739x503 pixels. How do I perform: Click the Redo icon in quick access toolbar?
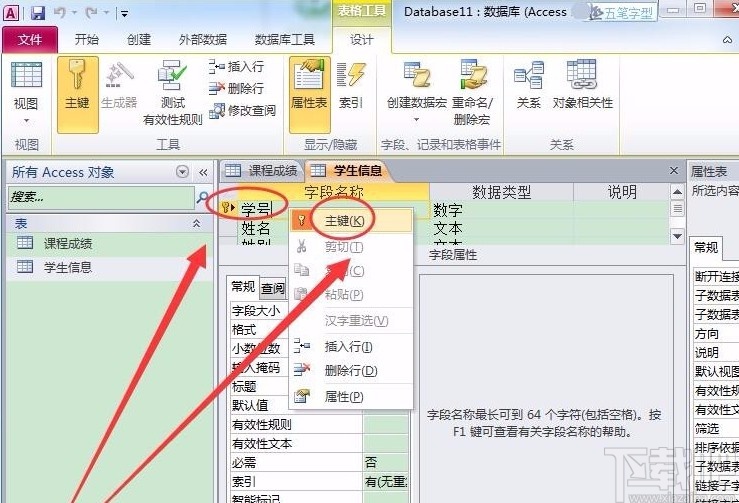[x=91, y=13]
